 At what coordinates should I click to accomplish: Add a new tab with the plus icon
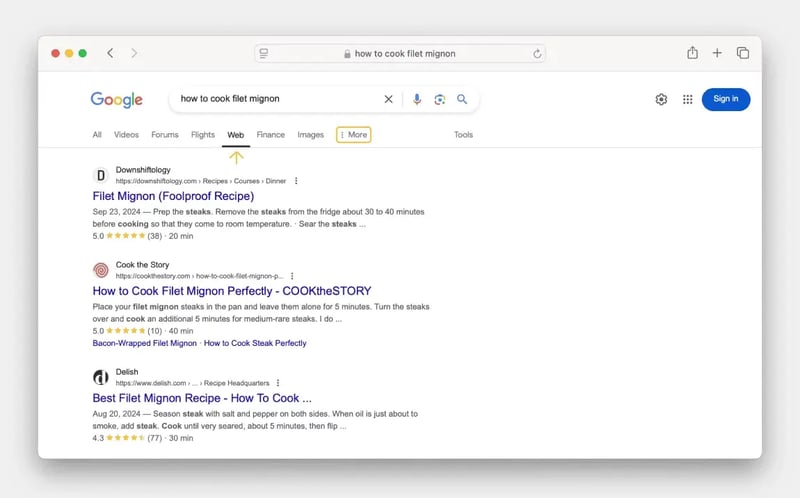[x=717, y=53]
